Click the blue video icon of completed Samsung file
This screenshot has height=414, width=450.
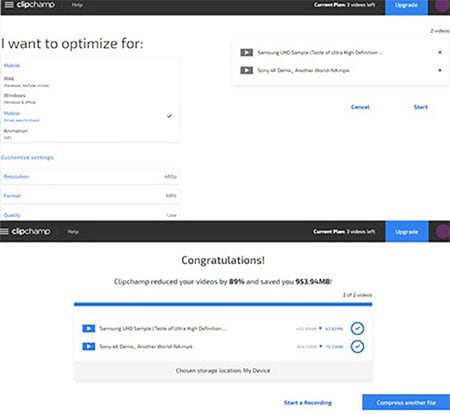click(89, 329)
